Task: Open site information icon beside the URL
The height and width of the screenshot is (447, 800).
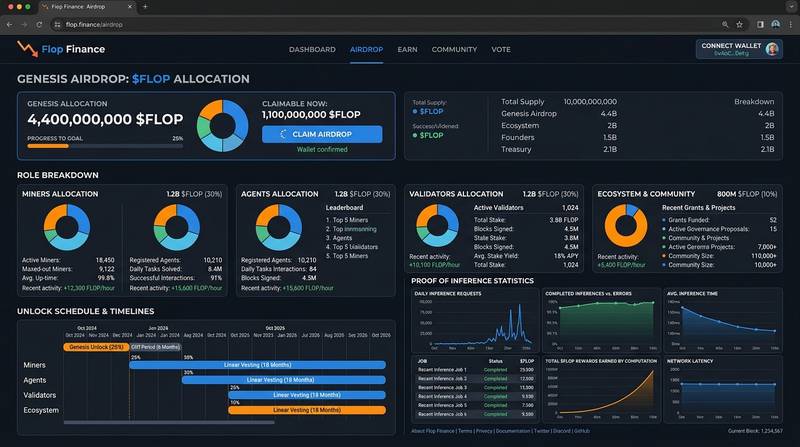Action: click(x=58, y=24)
